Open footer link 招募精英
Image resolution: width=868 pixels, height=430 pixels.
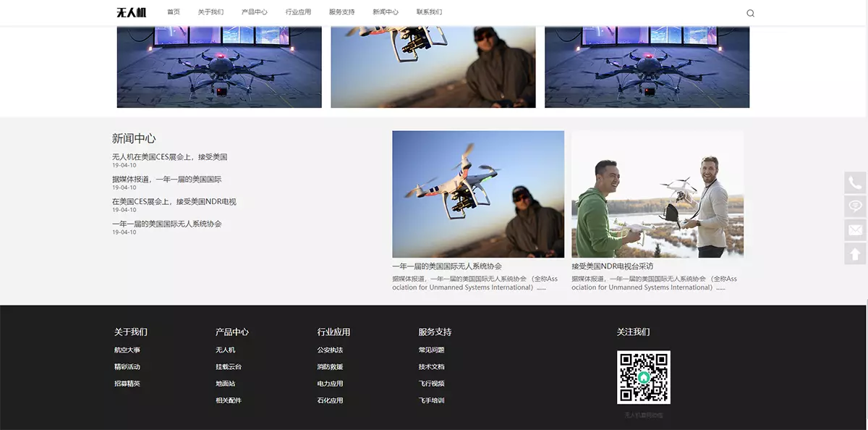point(127,384)
